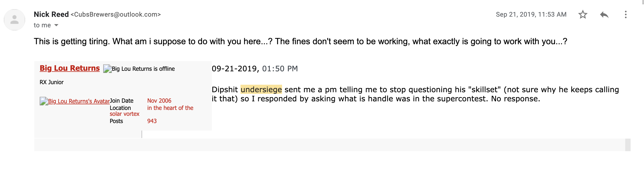Expand recipient details arrow beside "to me"
The image size is (644, 178).
click(x=56, y=25)
